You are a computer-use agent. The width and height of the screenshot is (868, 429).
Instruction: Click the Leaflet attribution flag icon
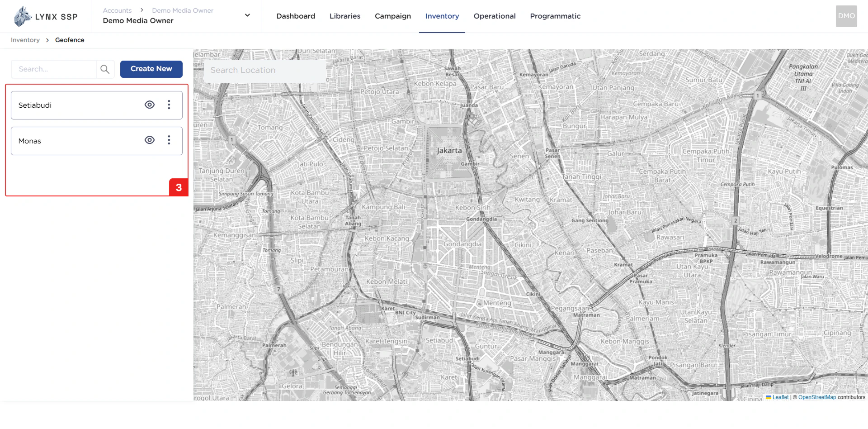pos(769,397)
